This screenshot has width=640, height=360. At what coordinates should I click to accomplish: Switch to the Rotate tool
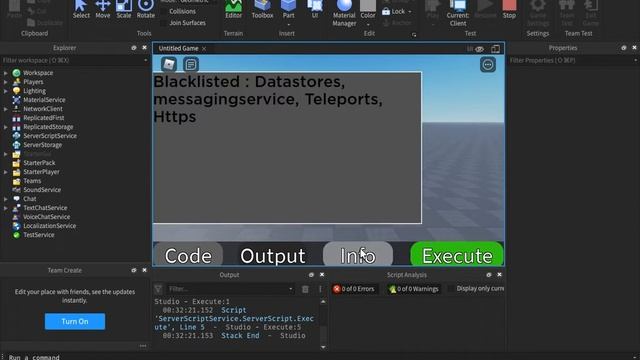pyautogui.click(x=146, y=9)
